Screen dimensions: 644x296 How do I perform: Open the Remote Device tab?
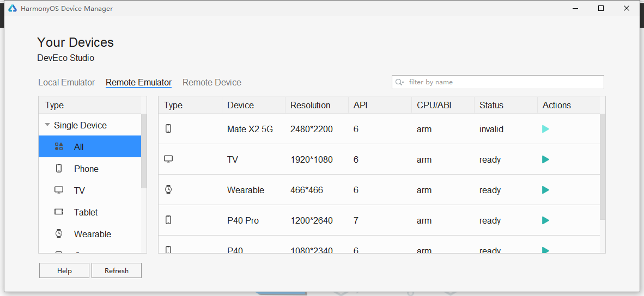pyautogui.click(x=212, y=82)
